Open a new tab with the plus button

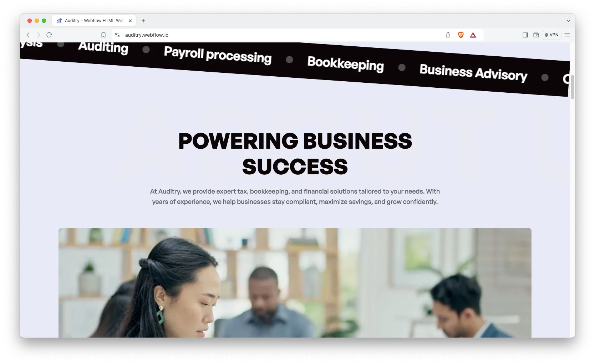[143, 21]
